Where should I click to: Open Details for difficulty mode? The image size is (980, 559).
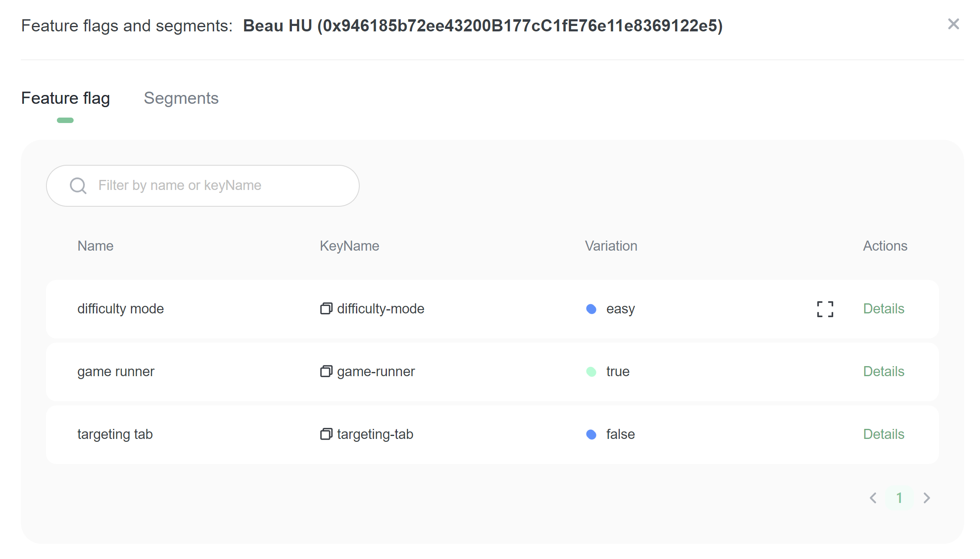883,309
